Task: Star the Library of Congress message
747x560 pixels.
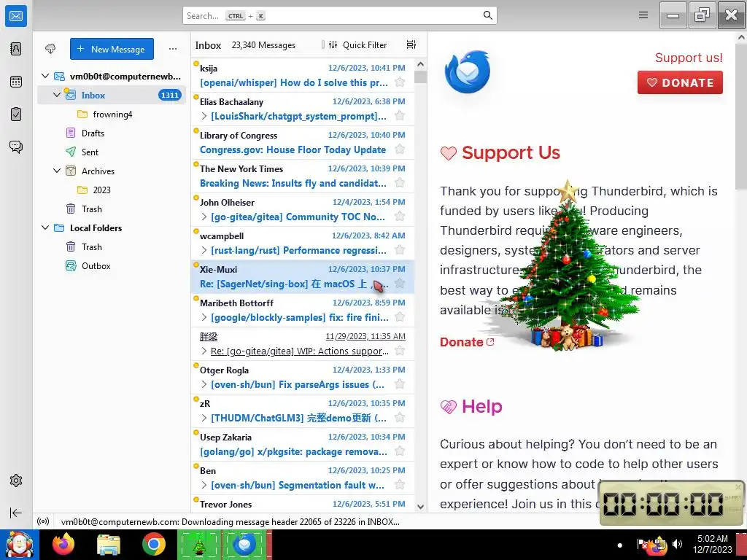Action: coord(400,149)
